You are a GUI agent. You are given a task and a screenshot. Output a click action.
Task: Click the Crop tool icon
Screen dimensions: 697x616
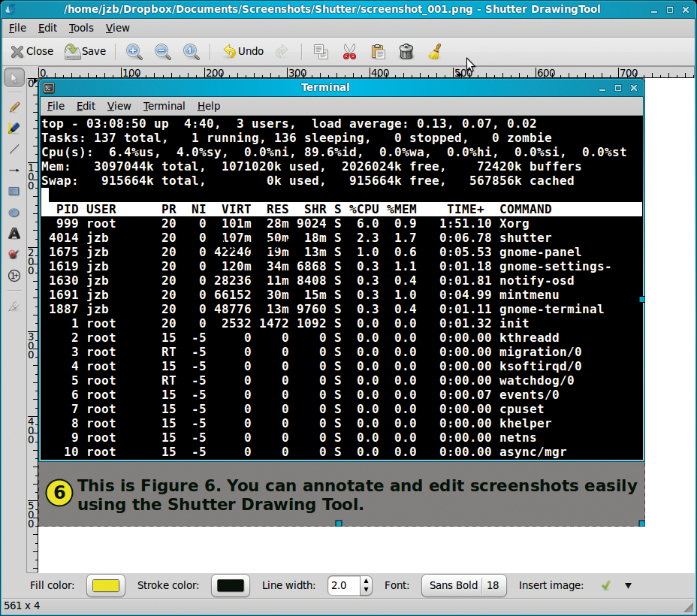[14, 306]
